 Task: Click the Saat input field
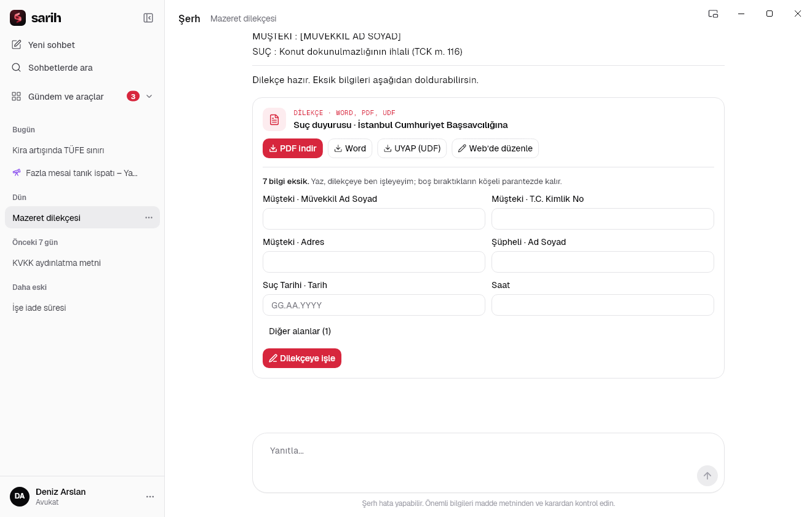click(x=603, y=305)
